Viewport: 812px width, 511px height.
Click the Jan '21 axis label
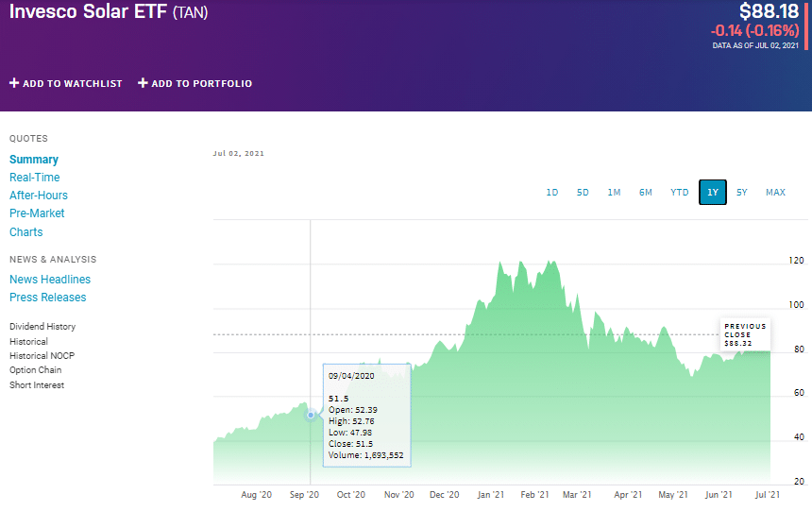pos(490,494)
